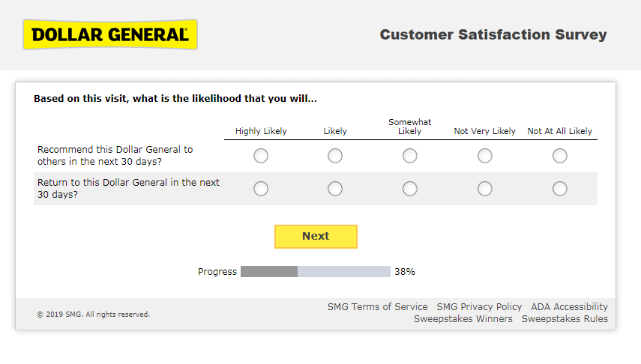View the Sweepstakes Winners link

pyautogui.click(x=463, y=319)
